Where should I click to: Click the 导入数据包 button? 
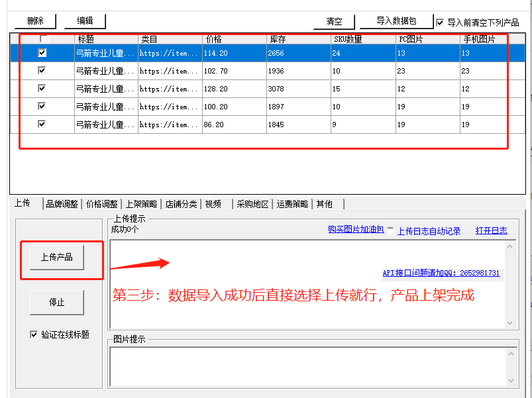(396, 21)
